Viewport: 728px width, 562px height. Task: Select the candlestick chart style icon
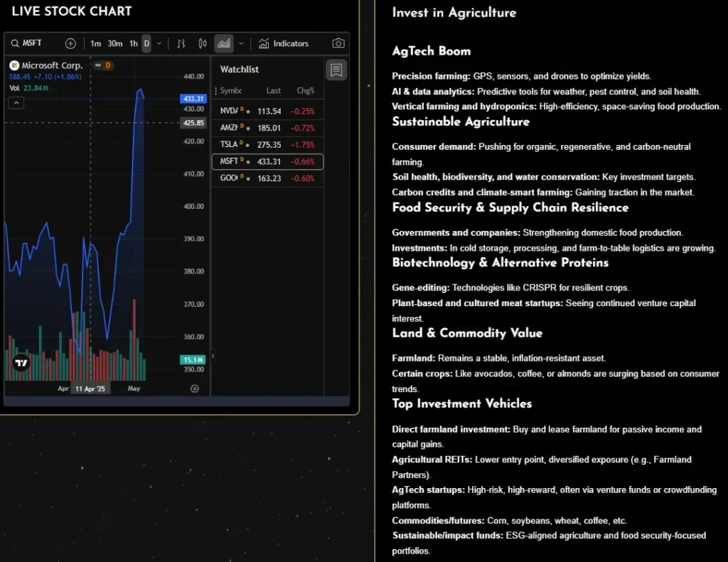203,43
